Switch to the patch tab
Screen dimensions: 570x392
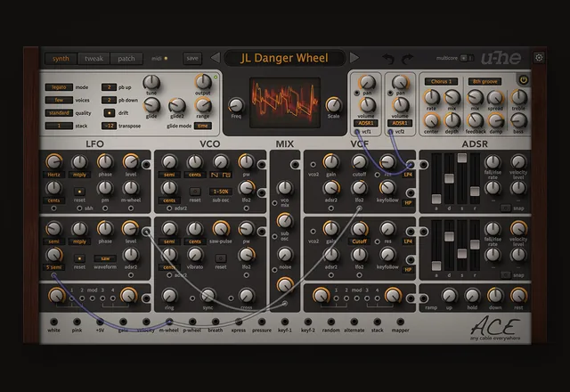(x=126, y=59)
